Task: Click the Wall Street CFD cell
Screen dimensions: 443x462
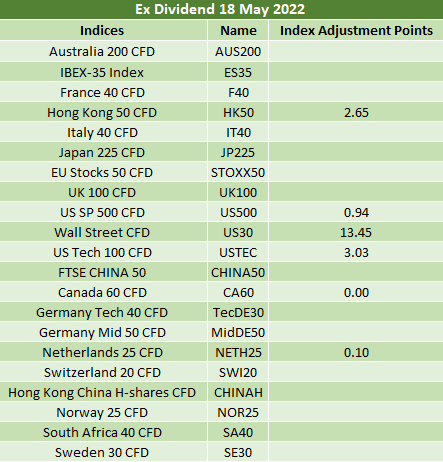Action: click(102, 233)
